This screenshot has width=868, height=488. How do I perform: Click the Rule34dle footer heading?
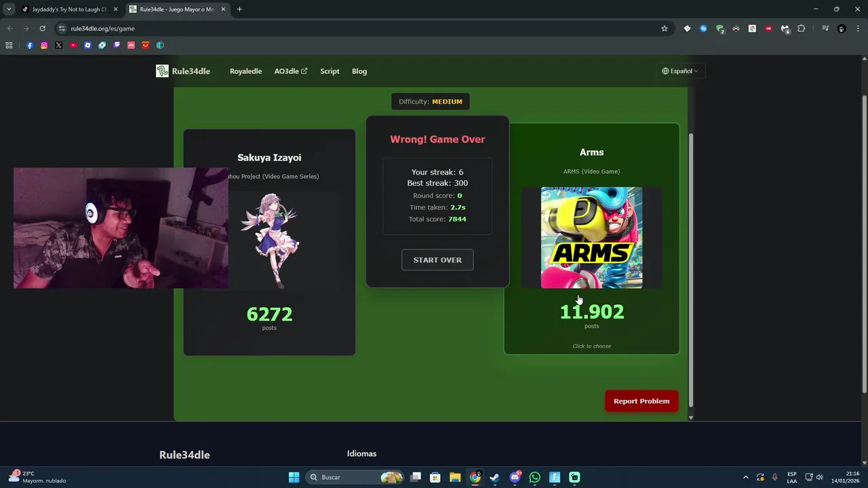(x=184, y=455)
